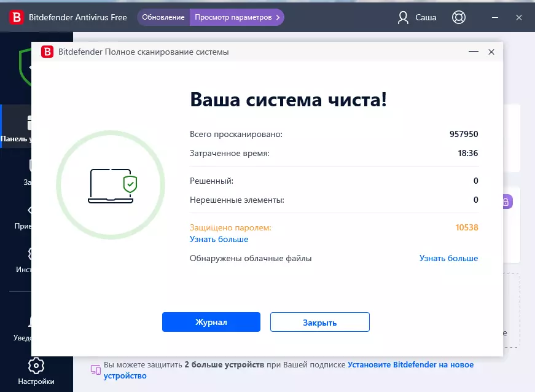Close the Полное сканирование системы dialog

(491, 52)
